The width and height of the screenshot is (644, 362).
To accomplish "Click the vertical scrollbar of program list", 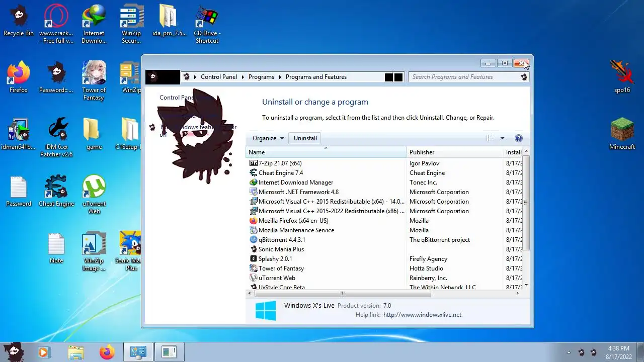I will [526, 203].
